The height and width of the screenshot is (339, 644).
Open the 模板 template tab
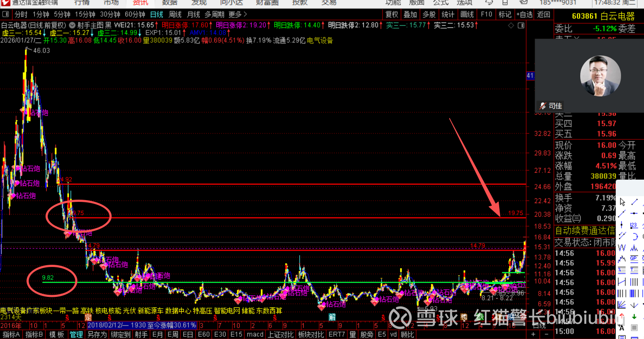point(57,334)
